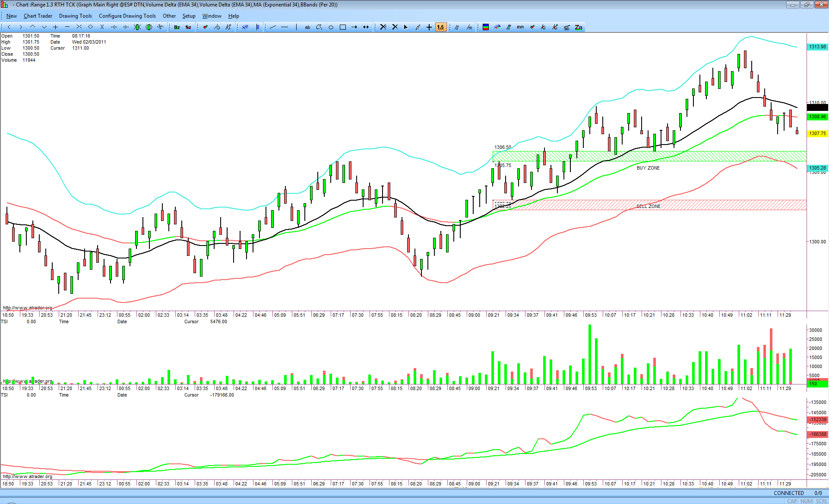Open the Drawing Tools menu
Screen dimensions: 829x504
pos(76,16)
